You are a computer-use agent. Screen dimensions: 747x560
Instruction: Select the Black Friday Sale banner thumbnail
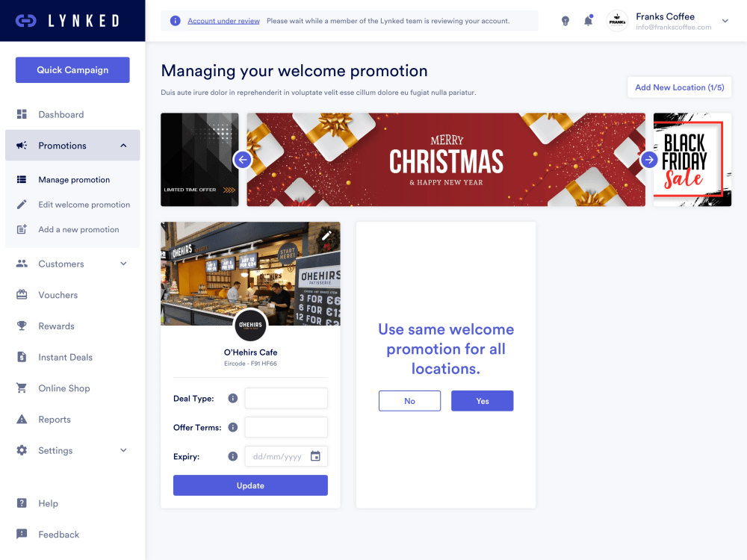pos(692,160)
